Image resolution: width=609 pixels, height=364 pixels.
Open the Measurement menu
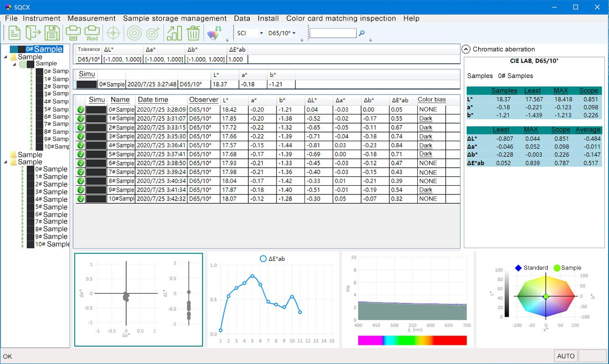[x=91, y=19]
